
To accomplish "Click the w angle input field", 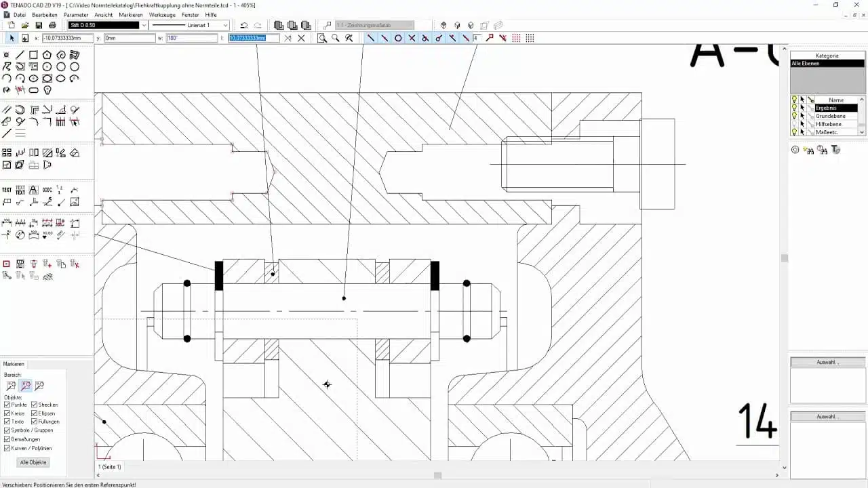I will pos(191,38).
